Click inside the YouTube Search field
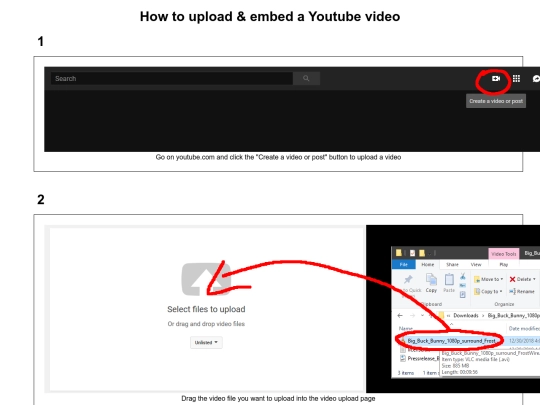 (172, 79)
